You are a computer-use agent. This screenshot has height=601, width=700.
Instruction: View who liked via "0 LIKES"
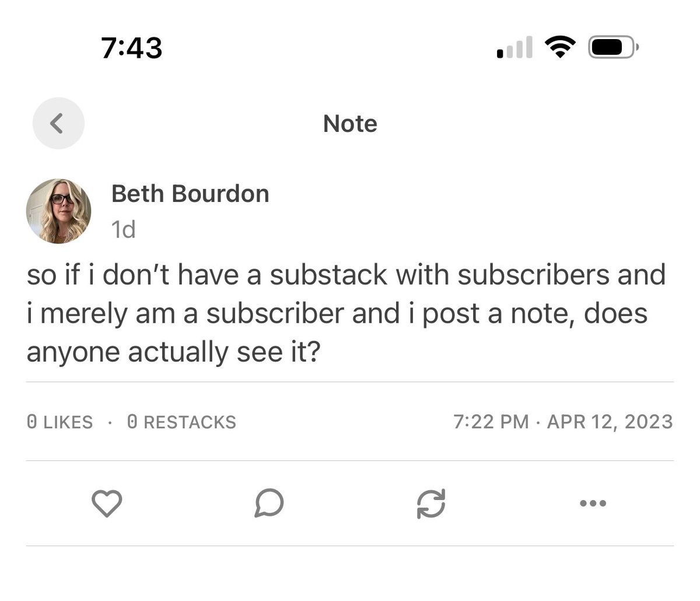click(60, 422)
